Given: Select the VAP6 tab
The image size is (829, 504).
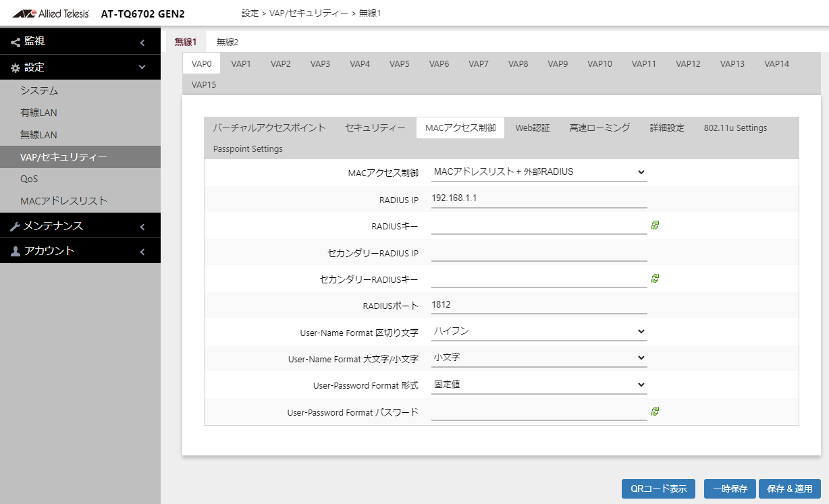Looking at the screenshot, I should 439,64.
